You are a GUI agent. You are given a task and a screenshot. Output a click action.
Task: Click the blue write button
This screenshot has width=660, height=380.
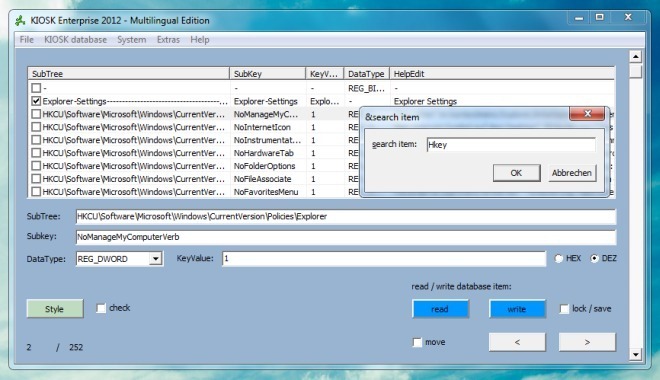pyautogui.click(x=517, y=309)
